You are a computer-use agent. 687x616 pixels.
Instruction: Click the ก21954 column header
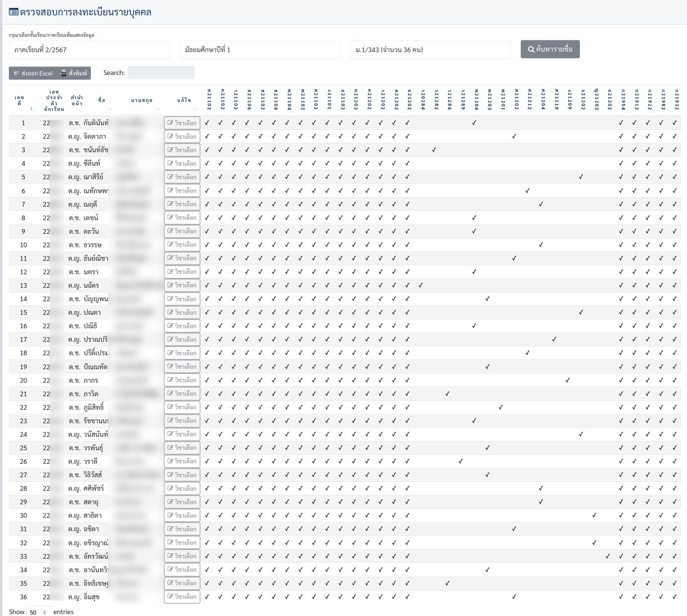click(x=623, y=100)
